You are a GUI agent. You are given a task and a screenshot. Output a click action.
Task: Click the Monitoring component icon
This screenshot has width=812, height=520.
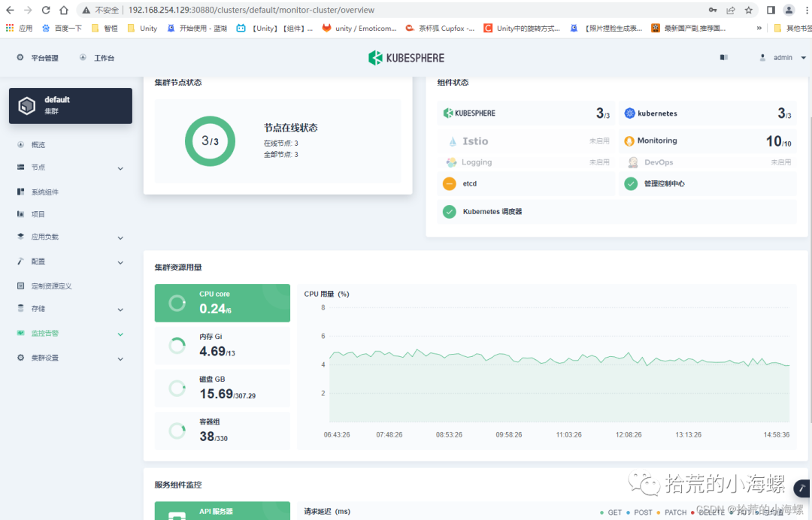[x=629, y=141]
